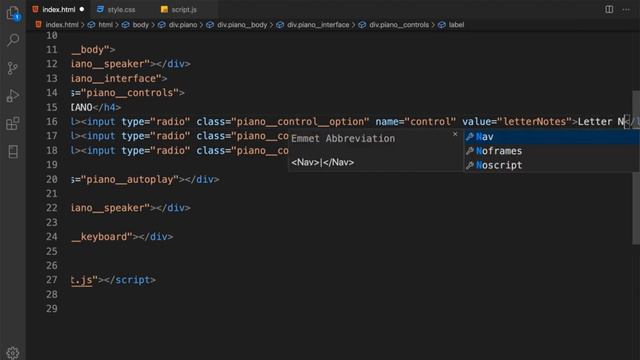Select html in the breadcrumb
The image size is (640, 360).
tap(105, 25)
